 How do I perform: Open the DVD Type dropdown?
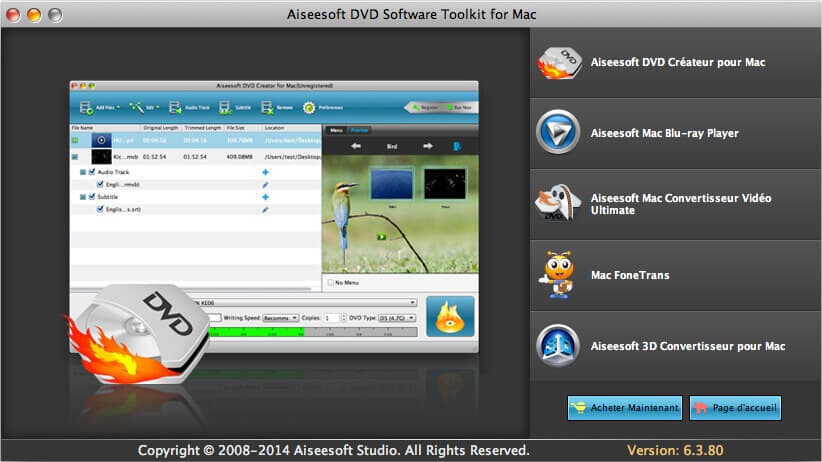coord(397,318)
